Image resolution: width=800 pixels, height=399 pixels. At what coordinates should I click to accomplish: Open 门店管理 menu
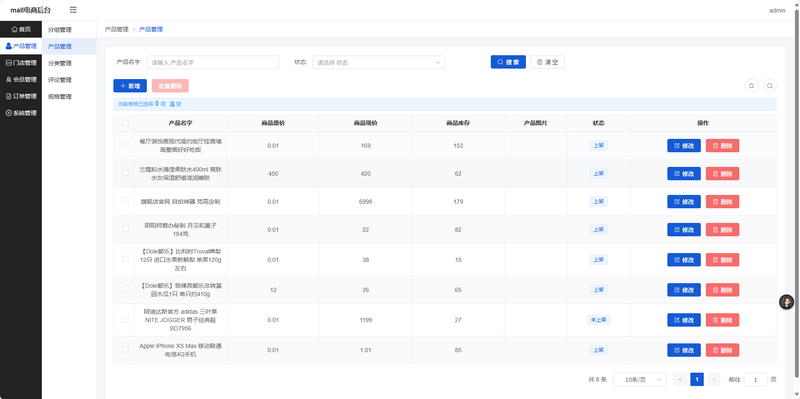point(21,63)
